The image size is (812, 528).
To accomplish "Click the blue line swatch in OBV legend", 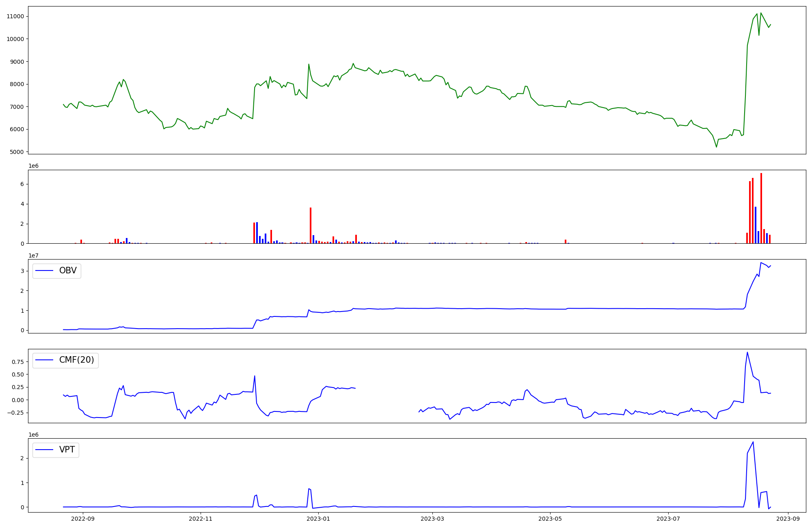I will pos(44,270).
